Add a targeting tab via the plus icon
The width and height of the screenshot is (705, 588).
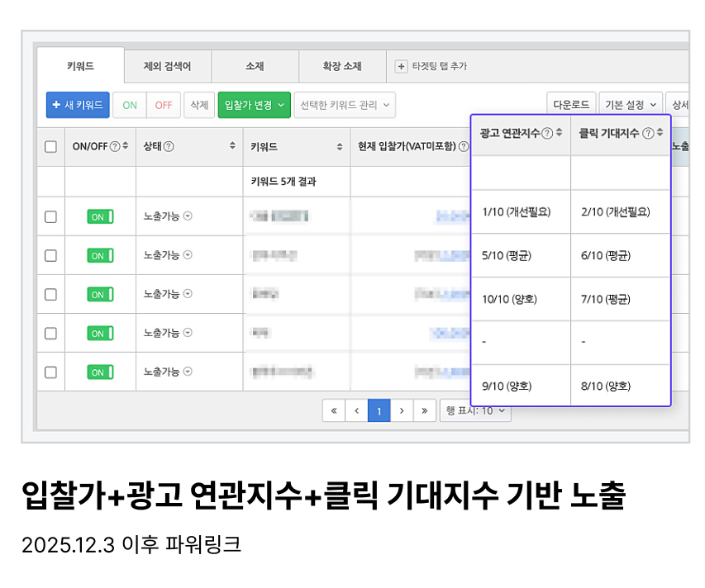coord(402,65)
